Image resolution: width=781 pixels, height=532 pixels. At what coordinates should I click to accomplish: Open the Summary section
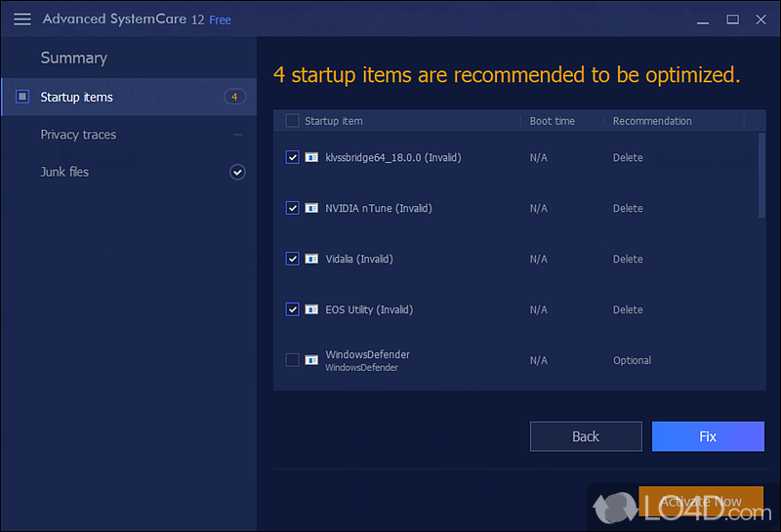(x=74, y=58)
